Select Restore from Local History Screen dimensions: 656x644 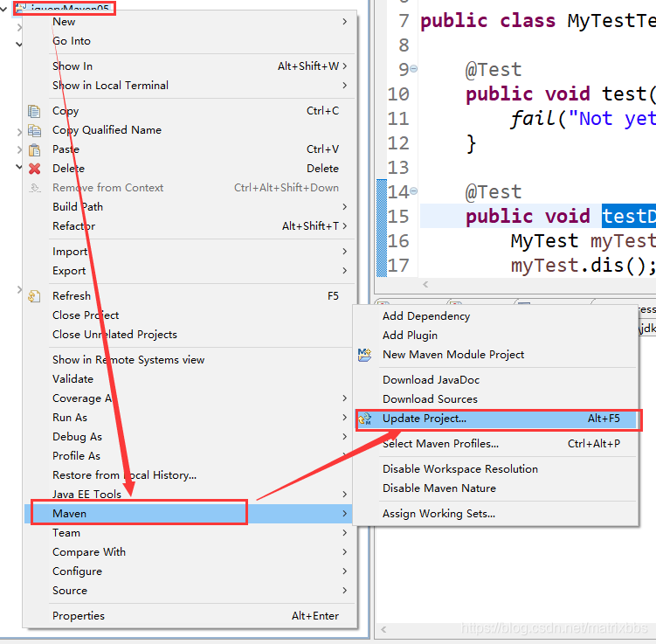[x=190, y=475]
